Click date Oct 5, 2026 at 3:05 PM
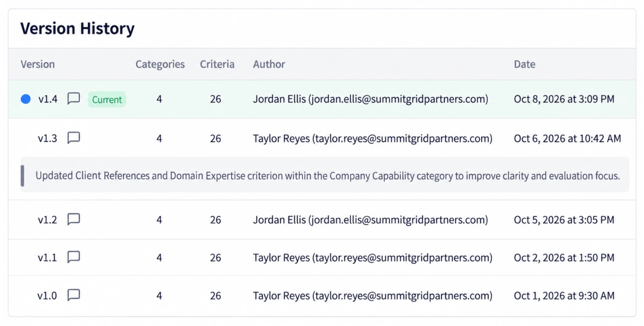This screenshot has width=644, height=326. tap(564, 220)
